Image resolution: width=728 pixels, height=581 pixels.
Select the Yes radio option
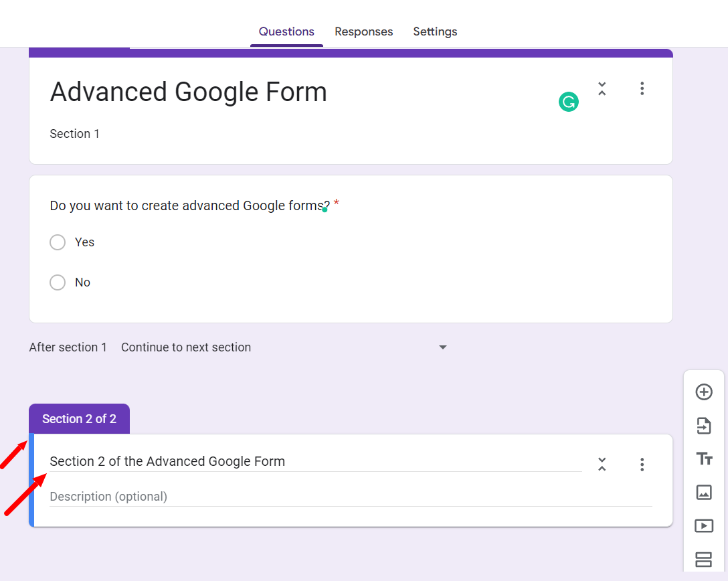click(x=58, y=242)
